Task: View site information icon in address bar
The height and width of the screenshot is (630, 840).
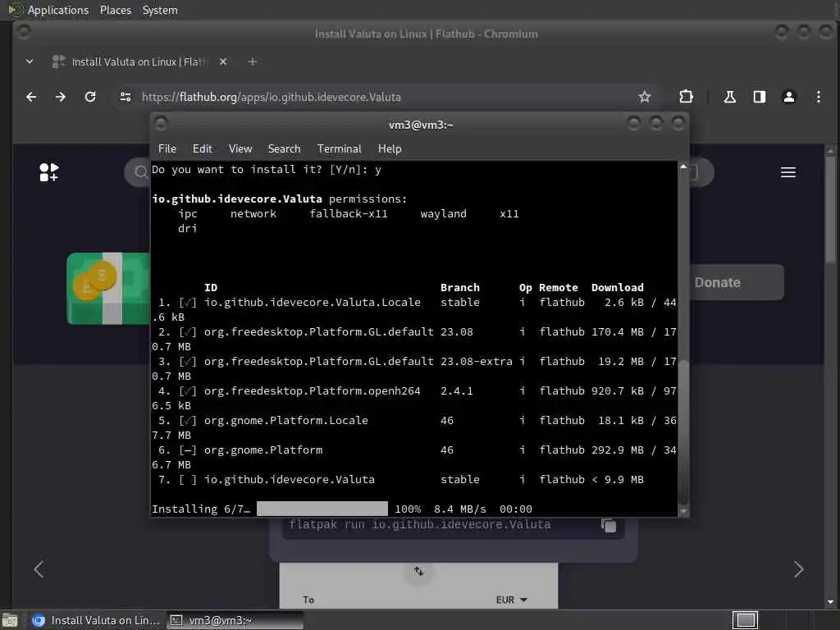Action: coord(126,97)
